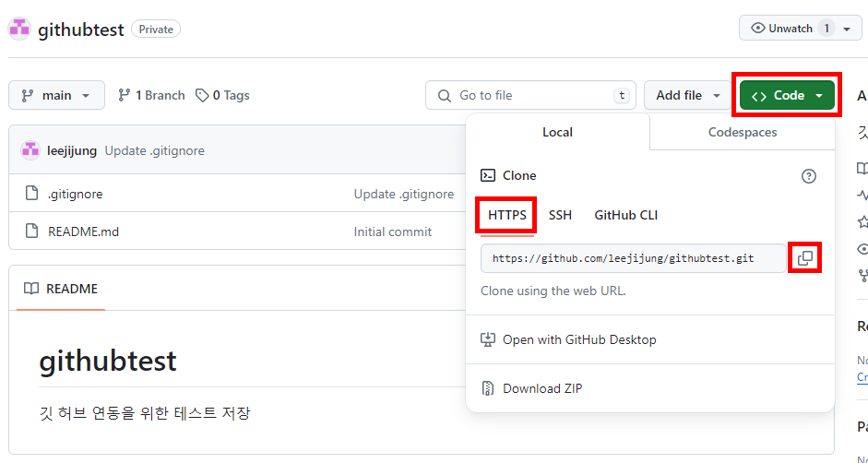Click the githubtest repository avatar icon
The image size is (868, 463).
(x=19, y=29)
